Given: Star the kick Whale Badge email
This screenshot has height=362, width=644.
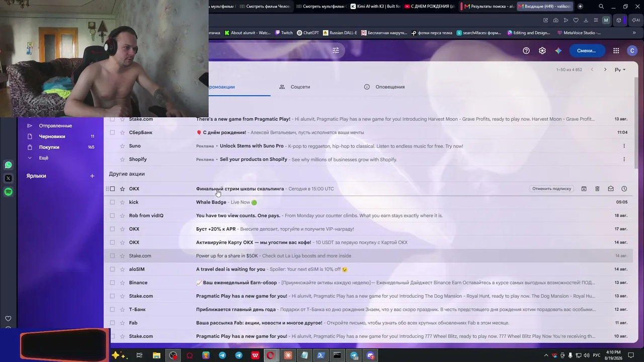Looking at the screenshot, I should click(x=122, y=202).
